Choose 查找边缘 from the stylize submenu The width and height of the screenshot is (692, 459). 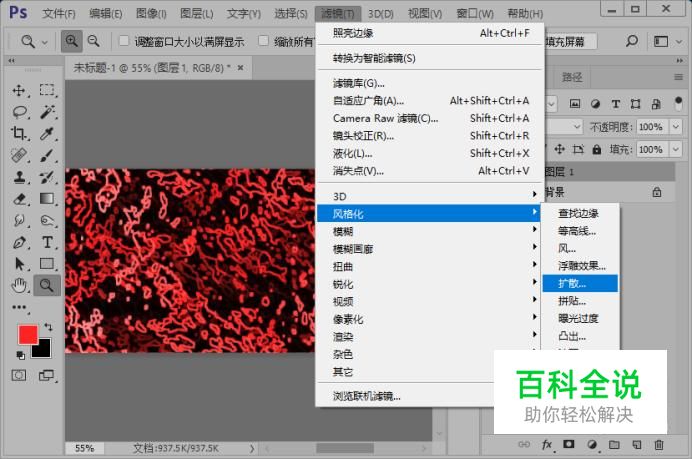point(580,213)
